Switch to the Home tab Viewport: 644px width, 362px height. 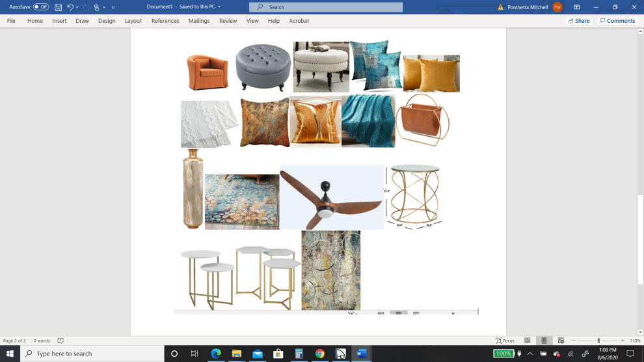tap(35, 21)
